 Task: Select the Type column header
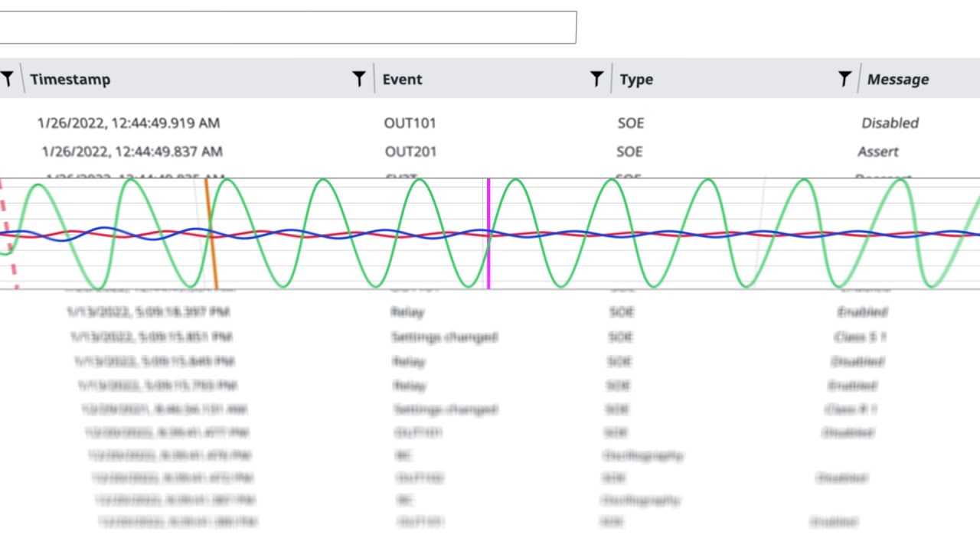click(636, 80)
